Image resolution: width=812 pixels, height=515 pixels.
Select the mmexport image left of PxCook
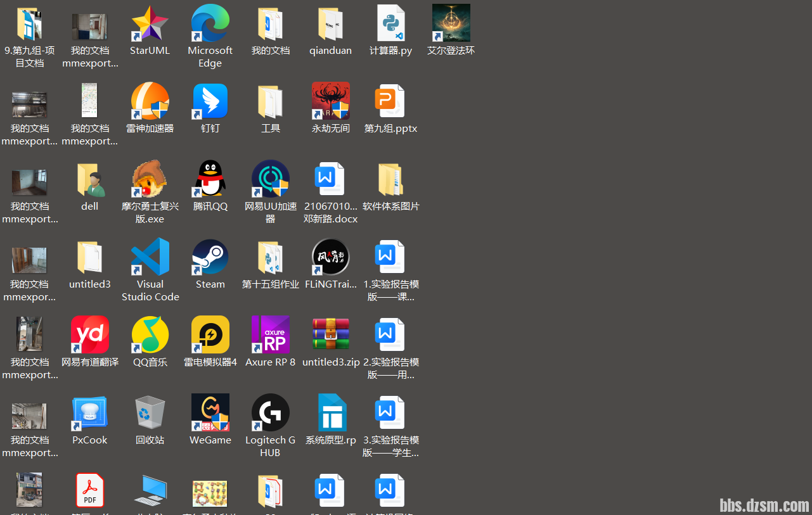pos(29,416)
